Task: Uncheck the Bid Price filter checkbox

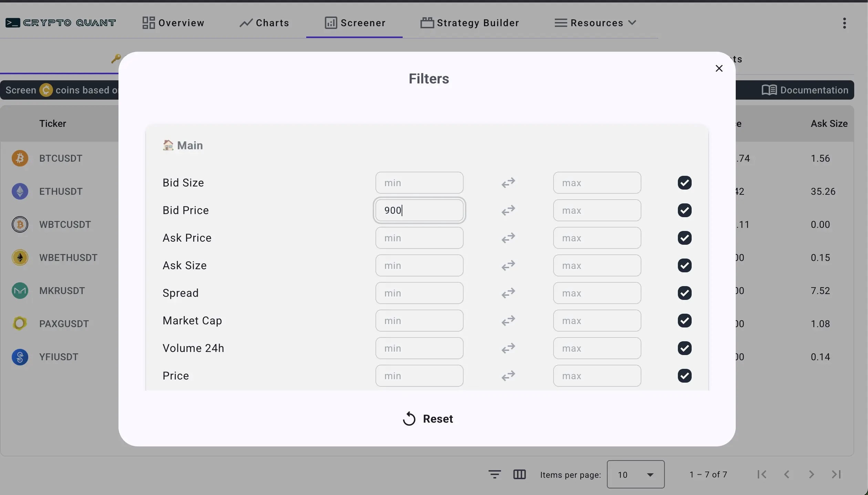Action: [684, 210]
